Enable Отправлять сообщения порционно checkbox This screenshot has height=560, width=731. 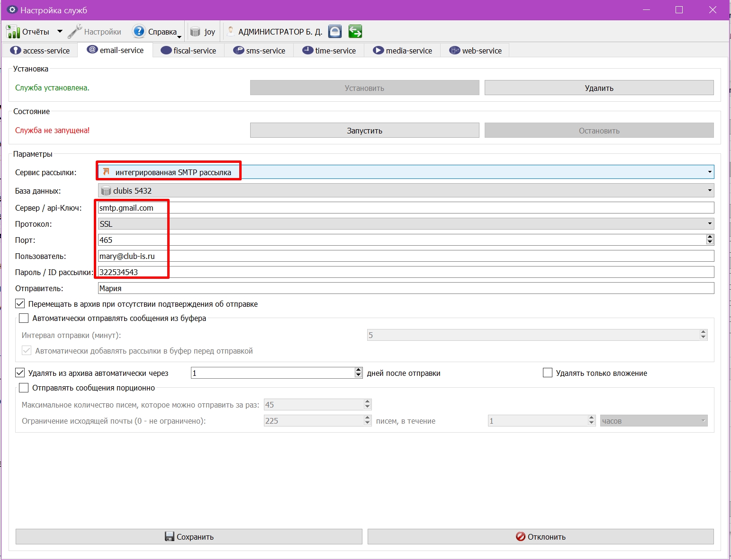[24, 388]
